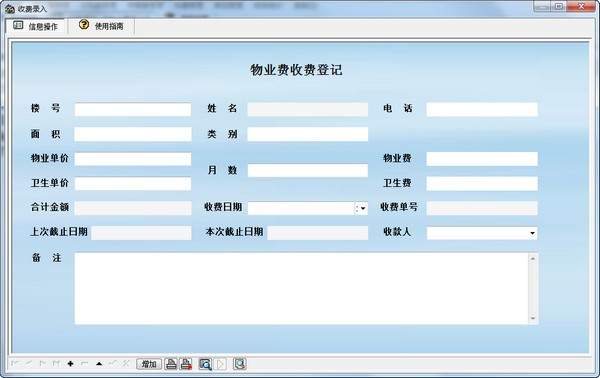The height and width of the screenshot is (378, 600).
Task: Click the 物业单价 input field
Action: coord(133,159)
